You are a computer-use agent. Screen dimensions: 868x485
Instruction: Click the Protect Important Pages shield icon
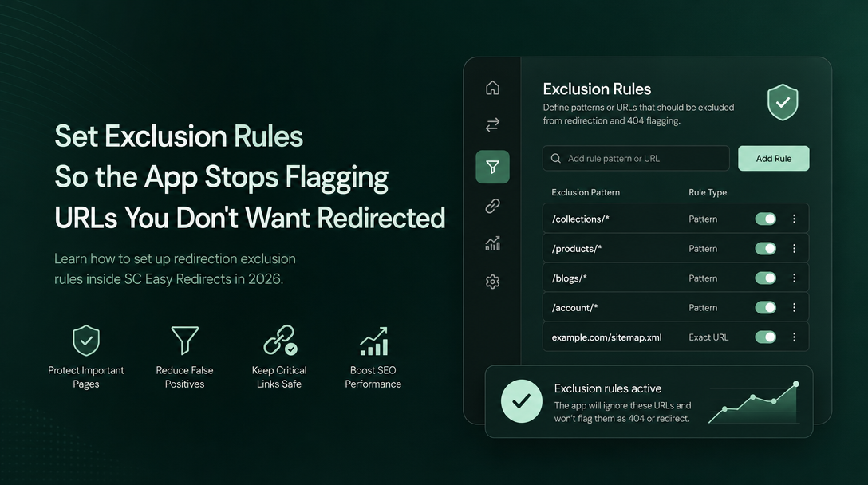click(x=86, y=340)
